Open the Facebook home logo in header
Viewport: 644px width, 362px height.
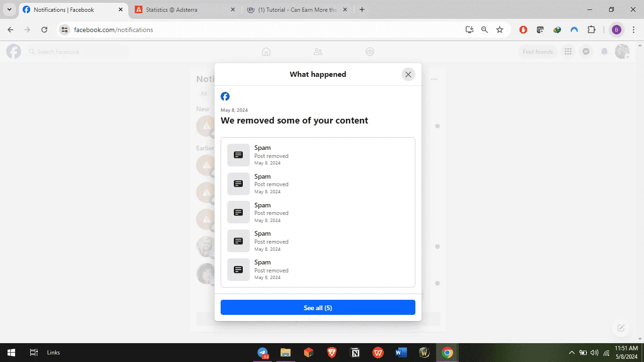(14, 51)
